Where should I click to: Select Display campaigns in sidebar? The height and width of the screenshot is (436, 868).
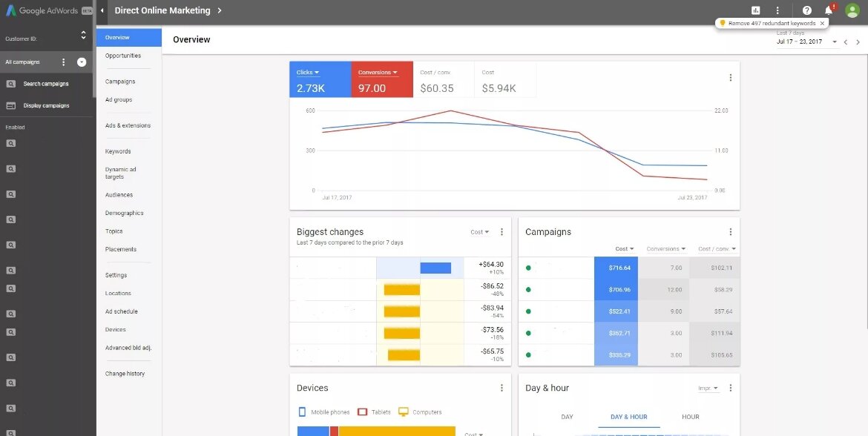point(47,106)
